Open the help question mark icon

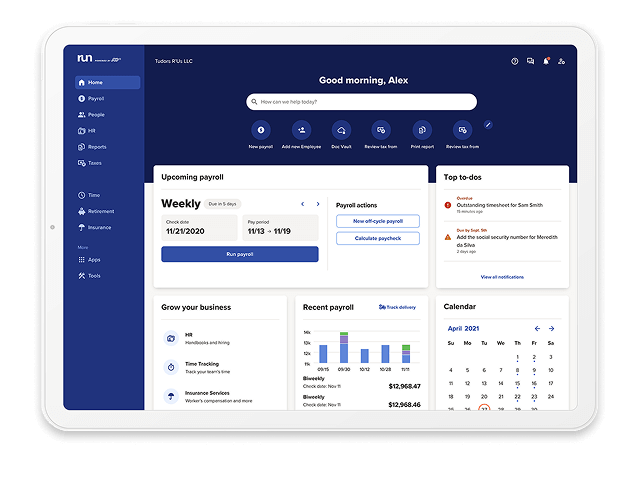515,61
